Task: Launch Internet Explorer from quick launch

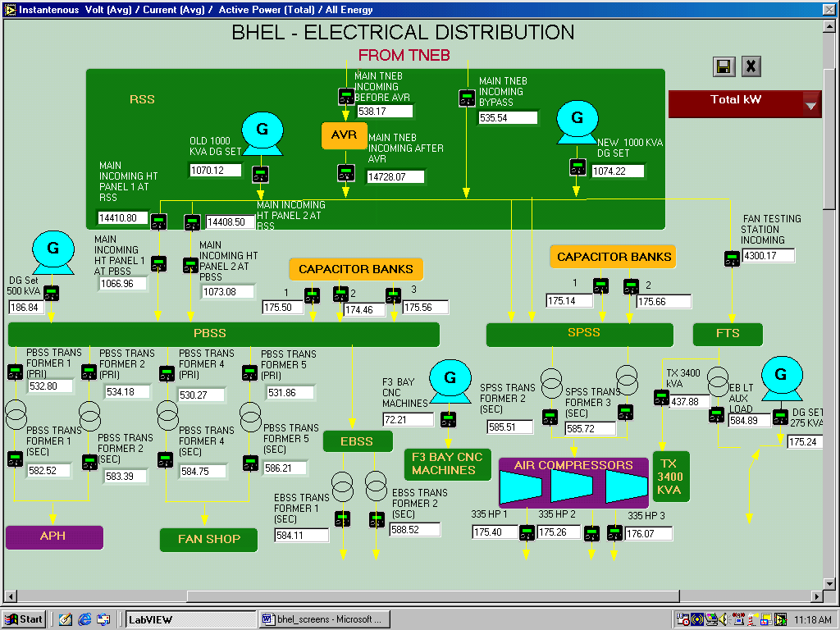Action: (84, 619)
